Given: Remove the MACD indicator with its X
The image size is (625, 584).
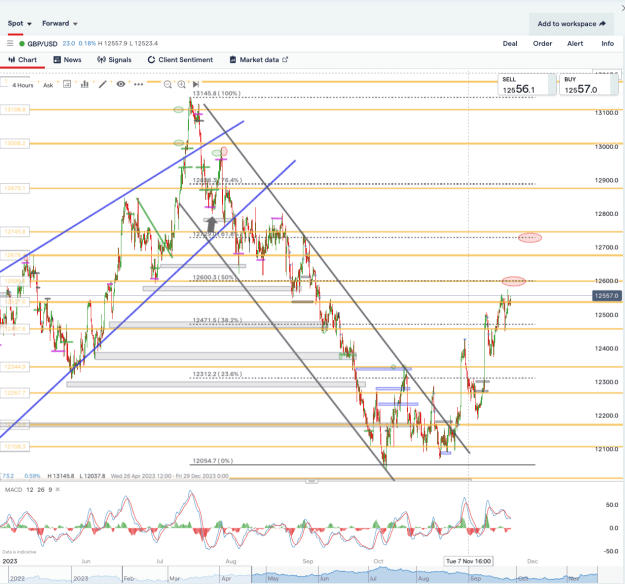Looking at the screenshot, I should point(57,490).
